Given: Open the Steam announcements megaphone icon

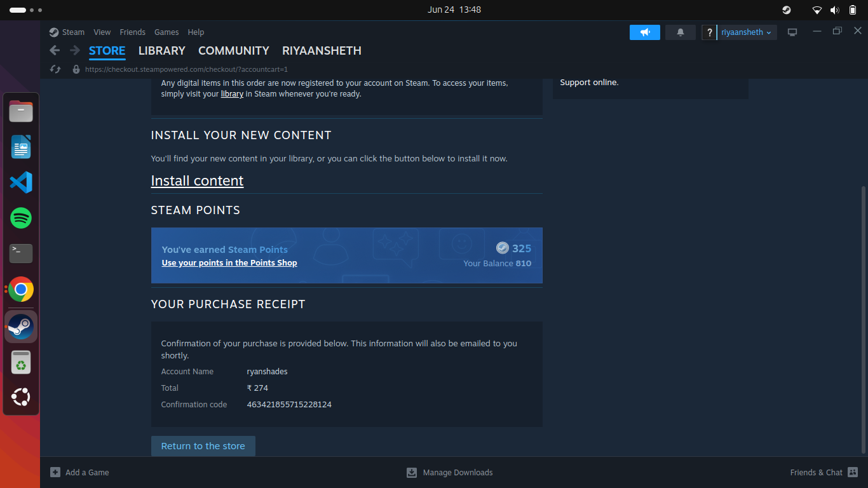Looking at the screenshot, I should (x=644, y=32).
